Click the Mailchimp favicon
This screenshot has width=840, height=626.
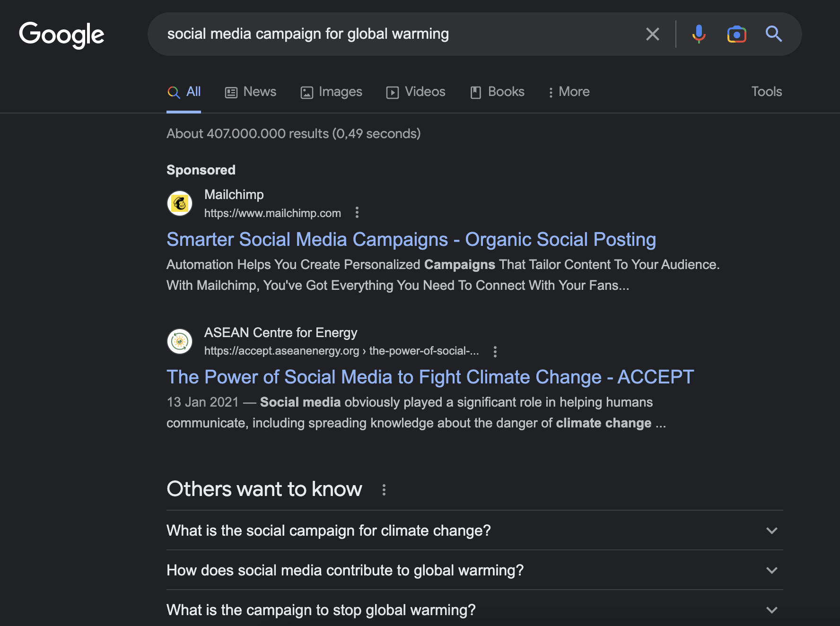tap(180, 203)
